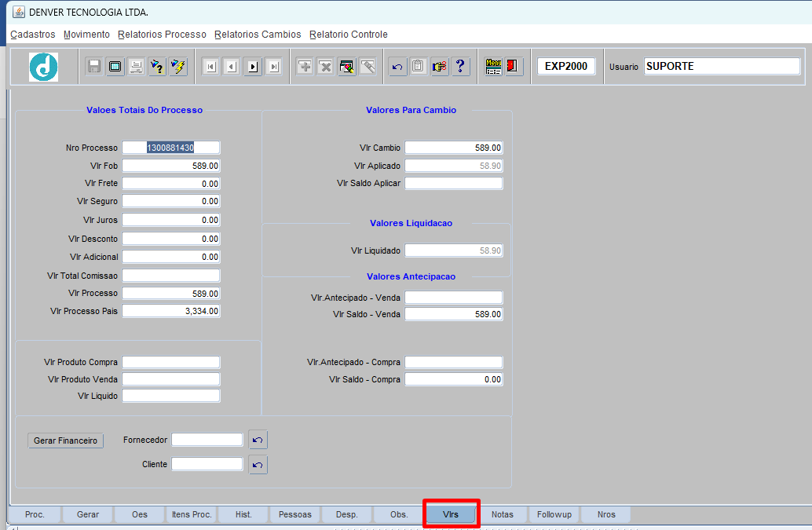Image resolution: width=812 pixels, height=530 pixels.
Task: Switch to the Proc. tab
Action: pyautogui.click(x=35, y=514)
